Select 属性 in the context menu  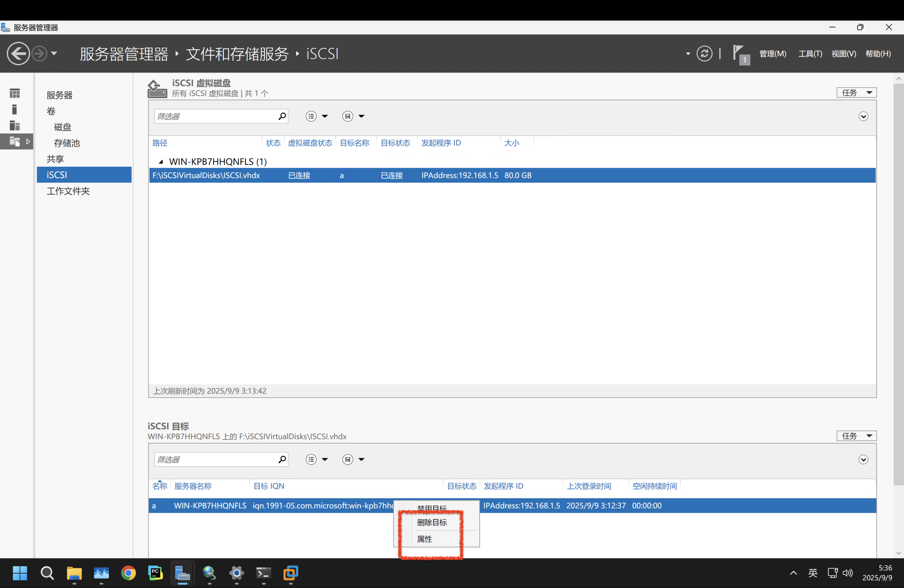click(424, 539)
